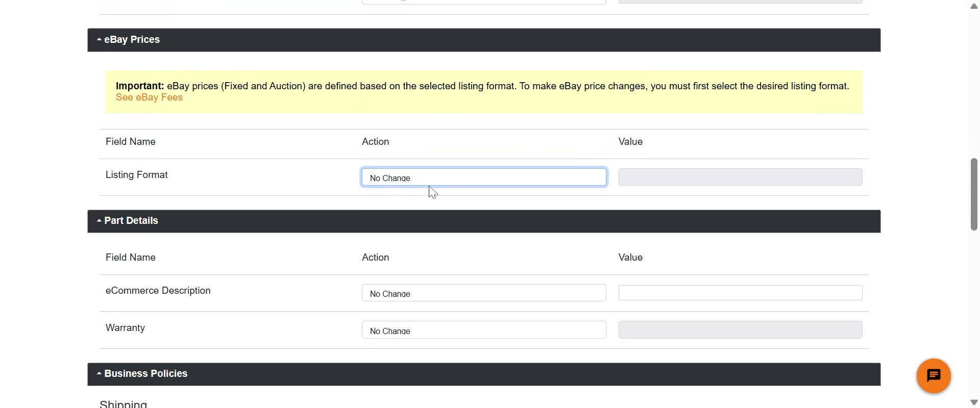Focus the eCommerce Description value field
The width and height of the screenshot is (980, 408).
pyautogui.click(x=740, y=293)
